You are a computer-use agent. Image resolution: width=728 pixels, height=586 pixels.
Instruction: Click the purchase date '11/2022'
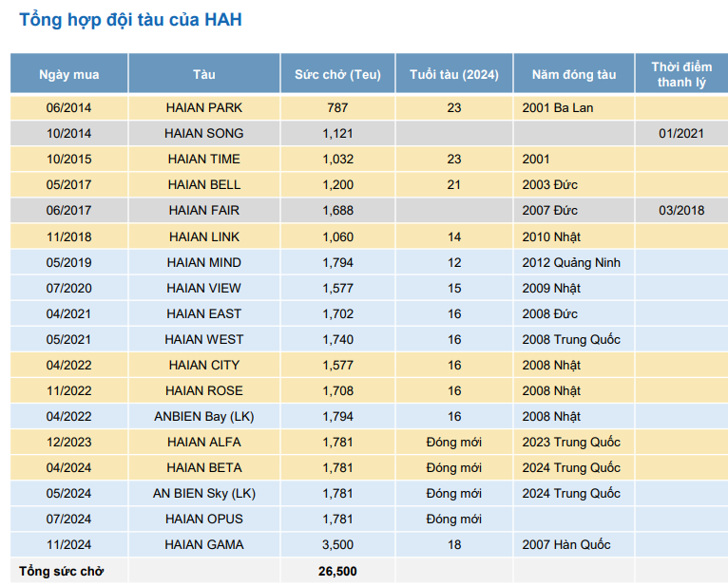[68, 390]
